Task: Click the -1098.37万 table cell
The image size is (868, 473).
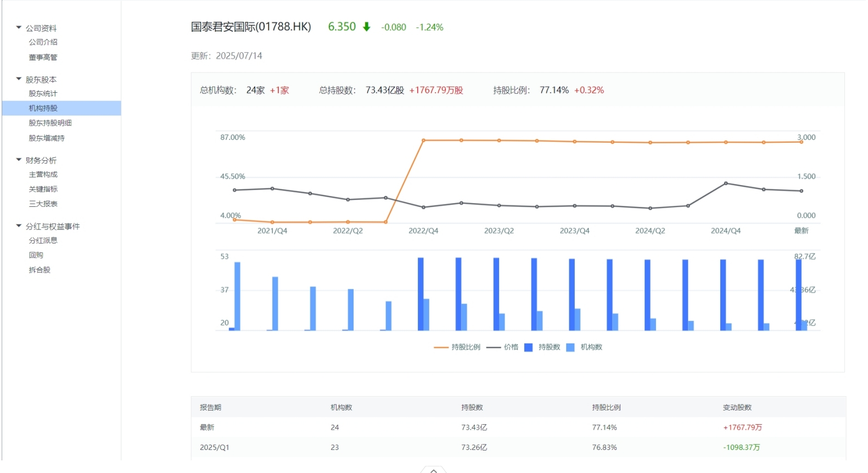Action: click(741, 448)
